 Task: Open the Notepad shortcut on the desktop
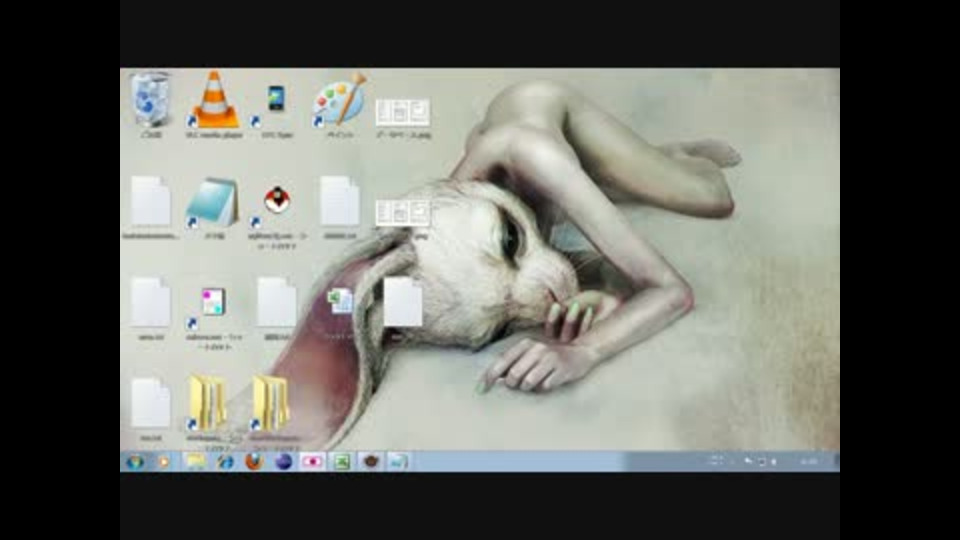(x=212, y=207)
